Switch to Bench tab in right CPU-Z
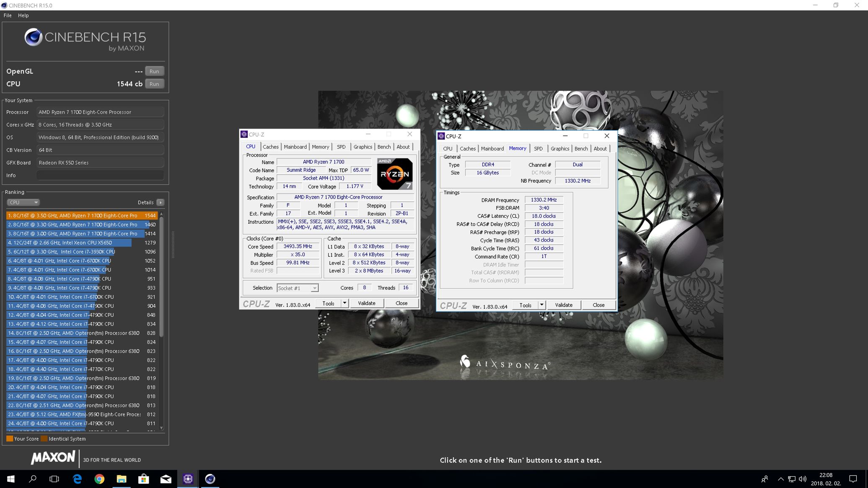This screenshot has width=868, height=488. click(581, 149)
